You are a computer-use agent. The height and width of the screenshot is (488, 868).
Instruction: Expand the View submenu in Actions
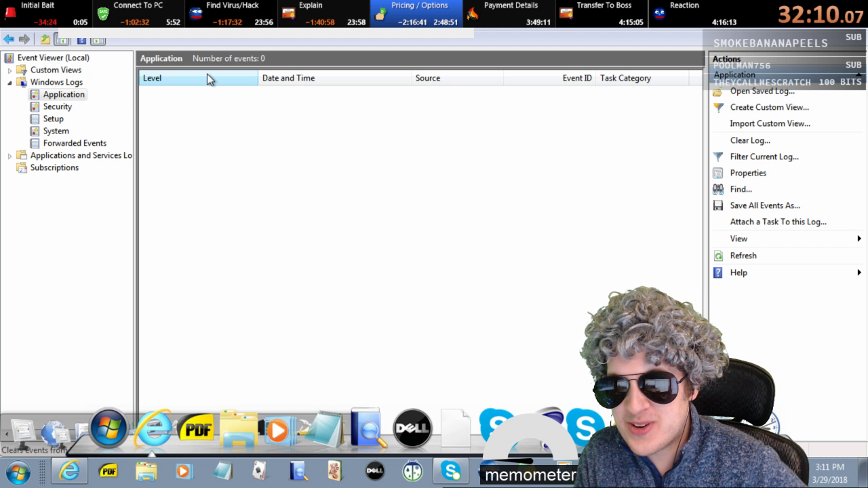tap(787, 239)
